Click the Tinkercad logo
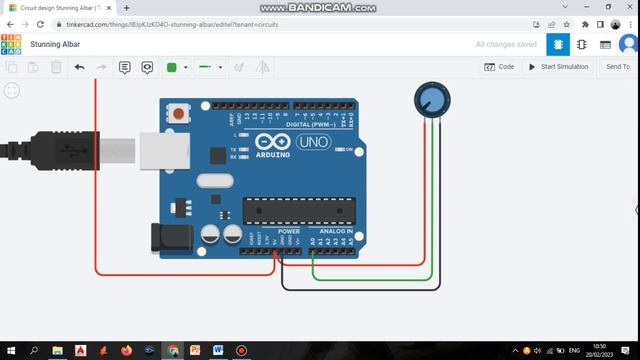 (x=11, y=44)
